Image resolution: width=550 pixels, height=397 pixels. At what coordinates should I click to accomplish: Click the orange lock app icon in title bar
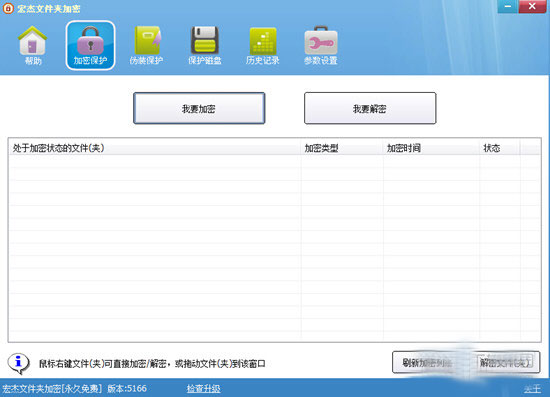(x=8, y=8)
